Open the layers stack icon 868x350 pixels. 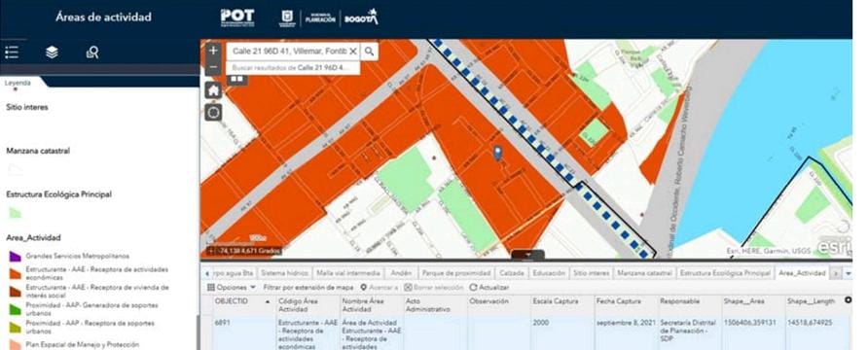point(52,52)
